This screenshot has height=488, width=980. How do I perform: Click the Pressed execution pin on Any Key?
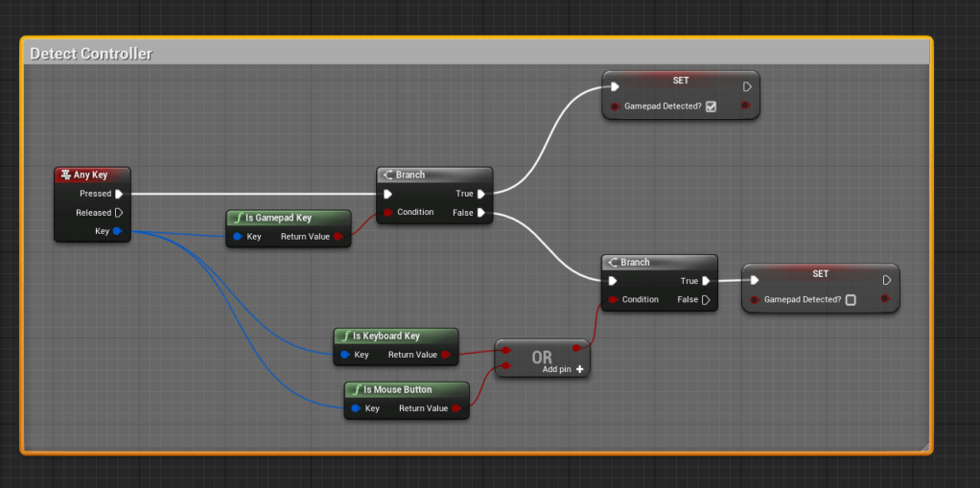119,194
